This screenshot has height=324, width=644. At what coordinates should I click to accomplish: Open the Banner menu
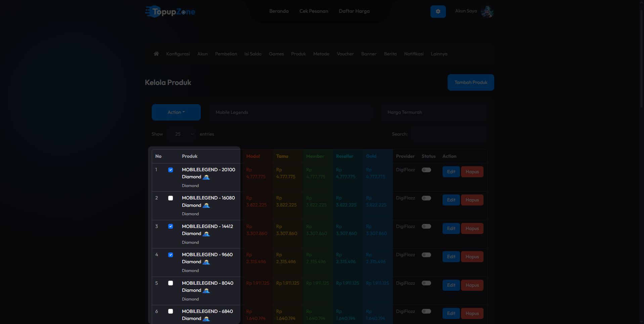tap(369, 54)
